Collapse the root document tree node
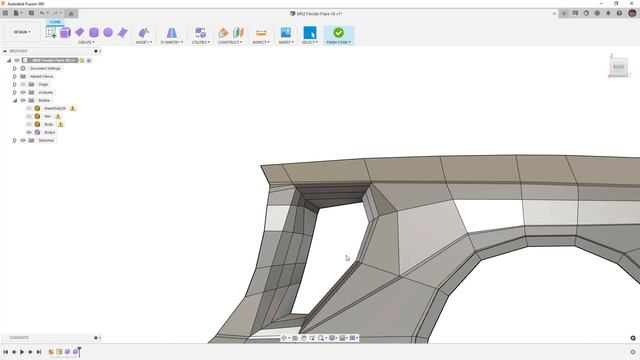The image size is (640, 360). click(x=9, y=60)
